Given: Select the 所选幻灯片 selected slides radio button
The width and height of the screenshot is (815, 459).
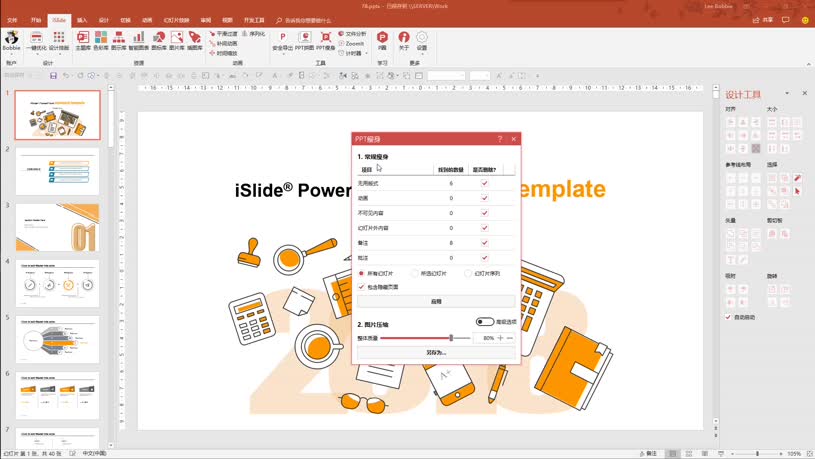Looking at the screenshot, I should [x=415, y=273].
